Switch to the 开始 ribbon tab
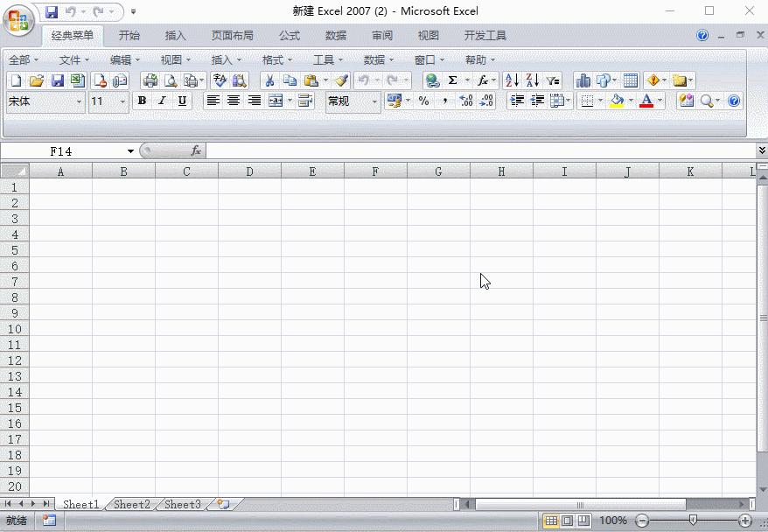 129,35
